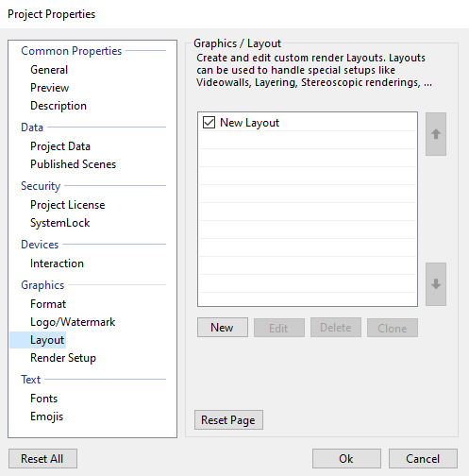Screen dimensions: 469x476
Task: Open Published Scenes settings
Action: click(74, 164)
